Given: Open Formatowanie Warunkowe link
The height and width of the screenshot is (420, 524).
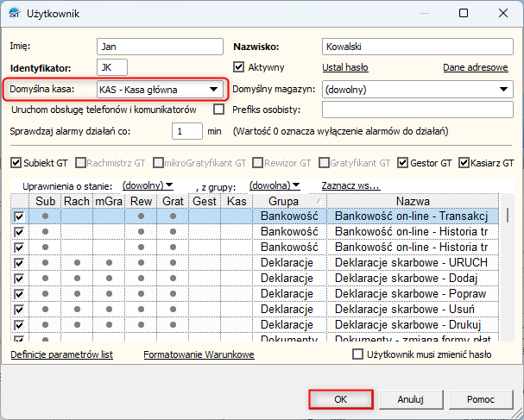Looking at the screenshot, I should point(199,354).
